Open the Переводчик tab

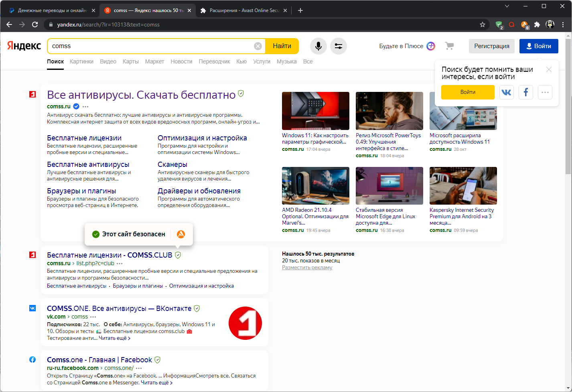(x=215, y=61)
